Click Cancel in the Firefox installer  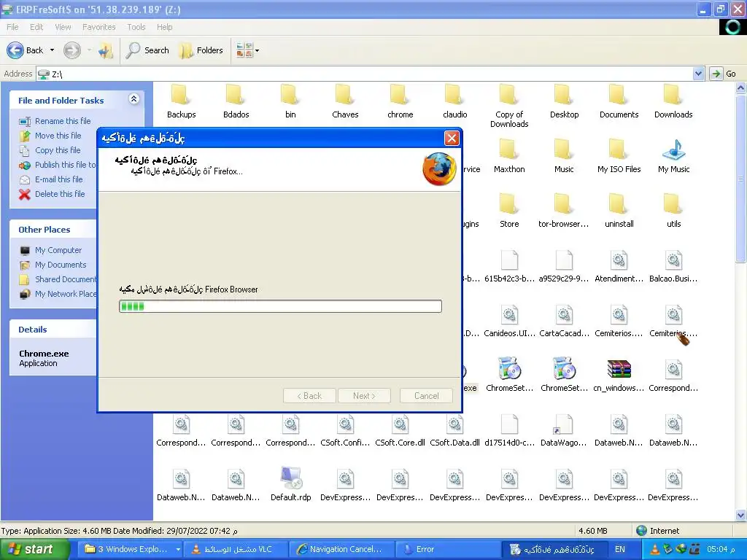[426, 396]
